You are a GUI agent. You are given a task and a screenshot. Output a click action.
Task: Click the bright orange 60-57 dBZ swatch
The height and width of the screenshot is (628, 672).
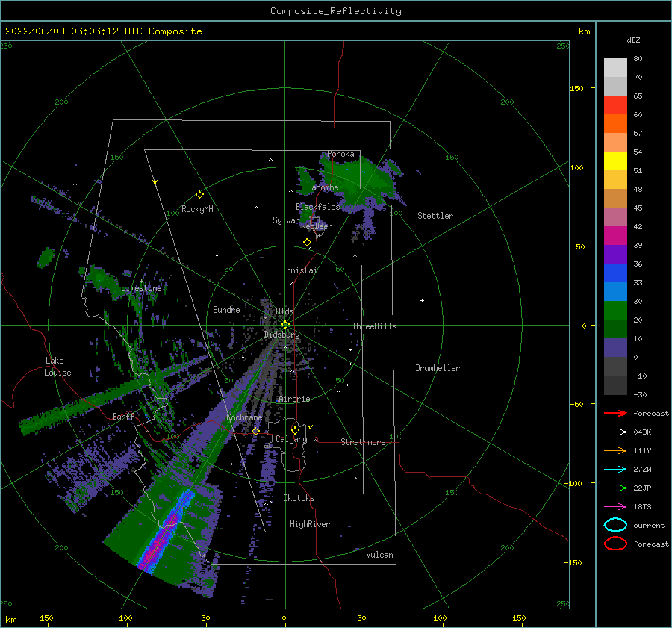click(x=615, y=124)
